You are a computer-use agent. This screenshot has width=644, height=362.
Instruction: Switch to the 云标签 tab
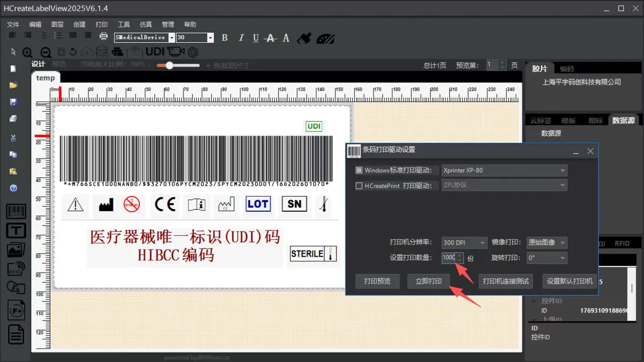(x=541, y=120)
